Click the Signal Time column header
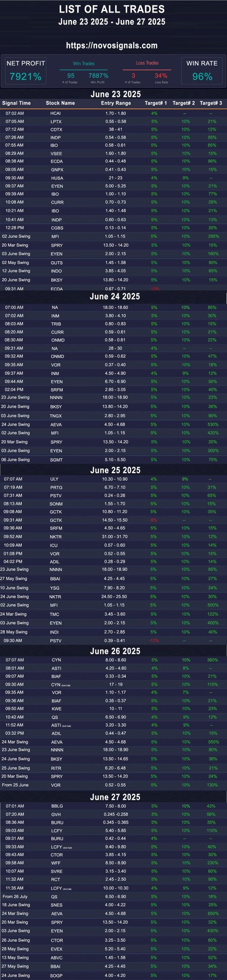227x980 pixels. click(x=16, y=103)
